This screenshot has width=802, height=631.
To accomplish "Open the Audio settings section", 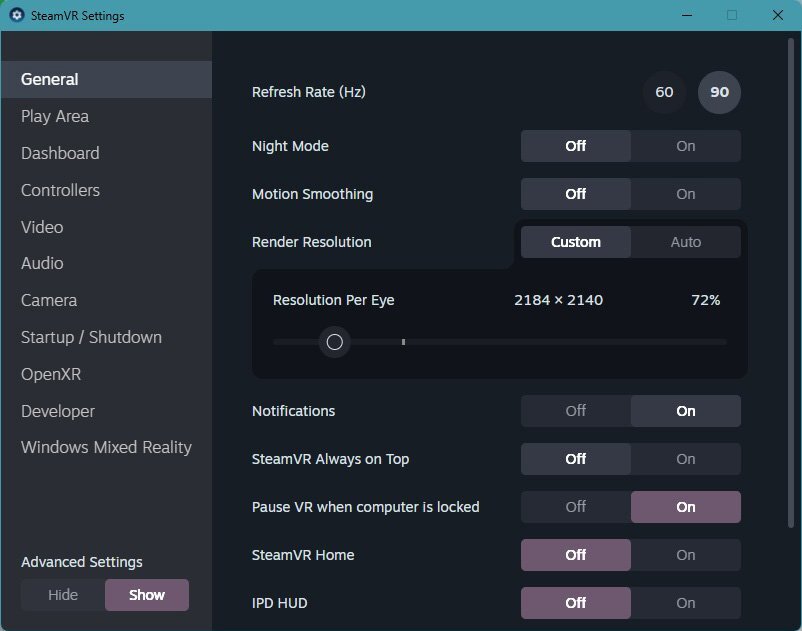I will [106, 263].
